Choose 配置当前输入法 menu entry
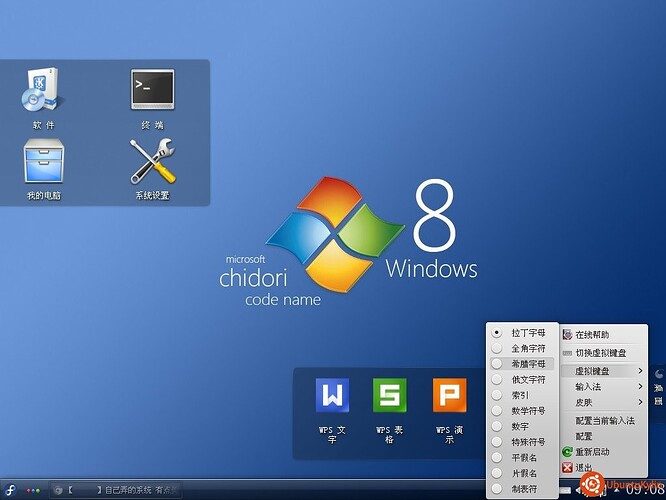The image size is (666, 500). coord(603,421)
